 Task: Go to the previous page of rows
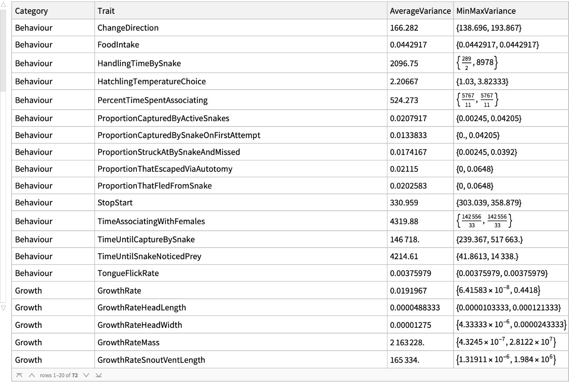tap(32, 375)
